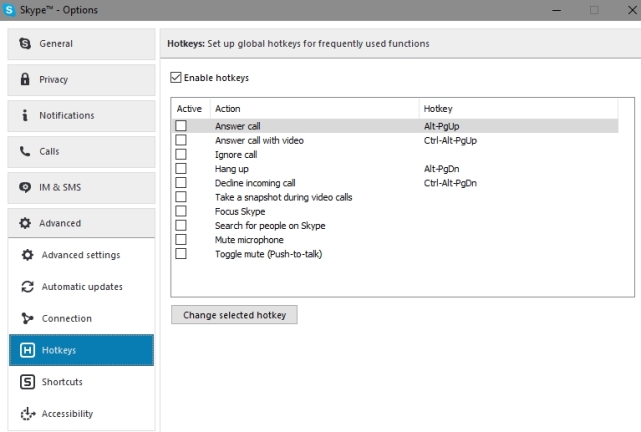Screen dimensions: 641x432
Task: Click the Alt-PgDn hotkey value
Action: tap(442, 169)
